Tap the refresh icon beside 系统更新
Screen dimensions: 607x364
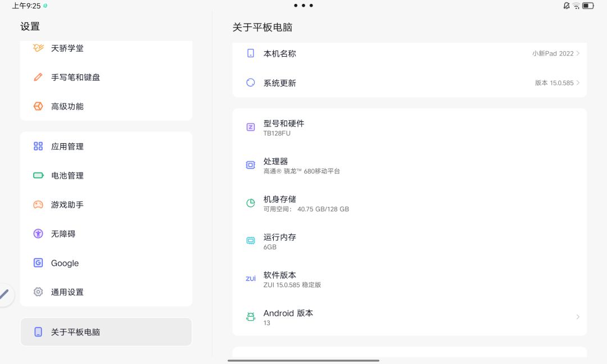(251, 83)
